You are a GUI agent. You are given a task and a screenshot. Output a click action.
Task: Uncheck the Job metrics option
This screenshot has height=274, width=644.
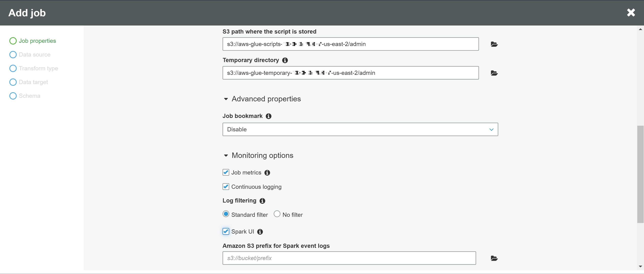pos(226,172)
